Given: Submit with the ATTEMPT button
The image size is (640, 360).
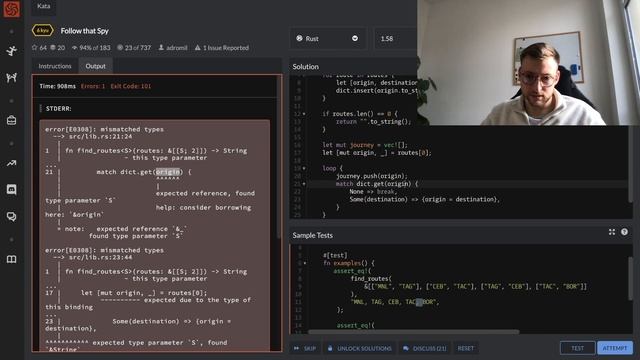Looking at the screenshot, I should (x=615, y=348).
